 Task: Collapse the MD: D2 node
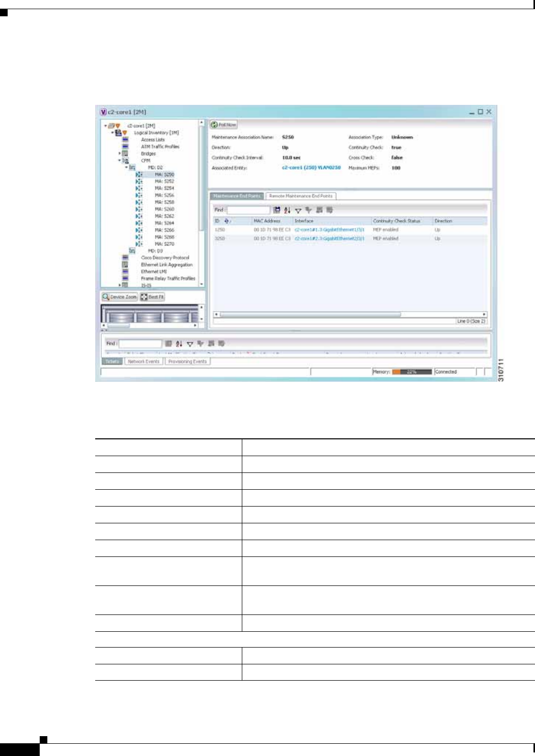tap(126, 167)
